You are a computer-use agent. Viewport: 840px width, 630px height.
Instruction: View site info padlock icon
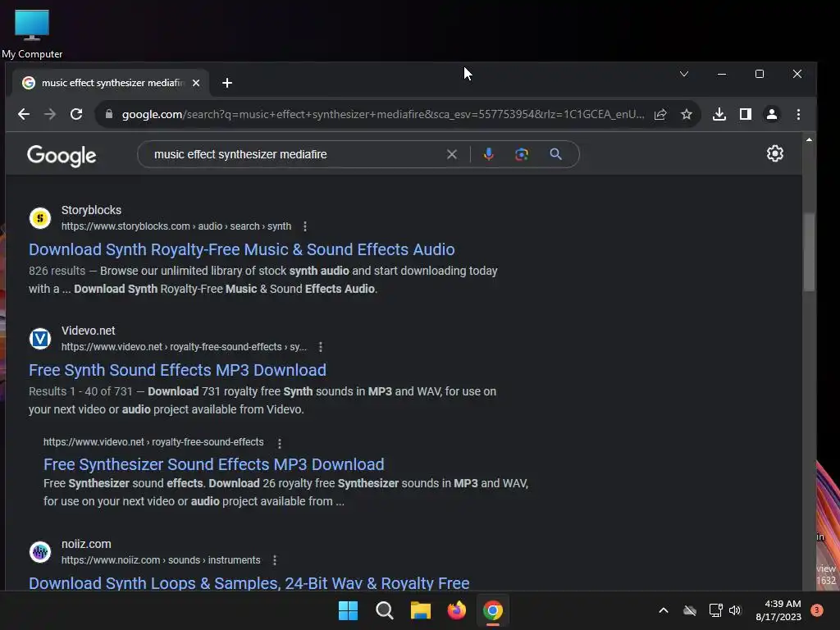(109, 114)
